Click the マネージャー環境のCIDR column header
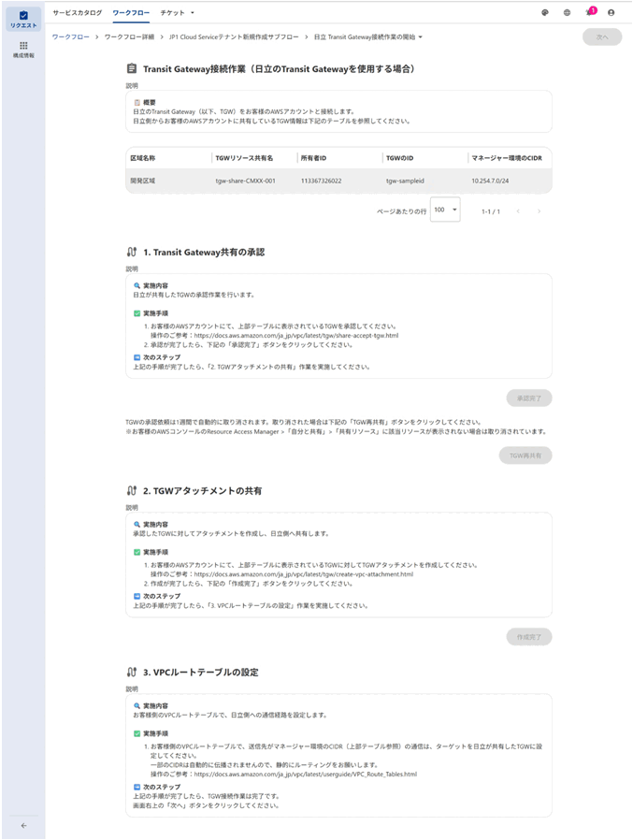This screenshot has width=633, height=840. (507, 158)
